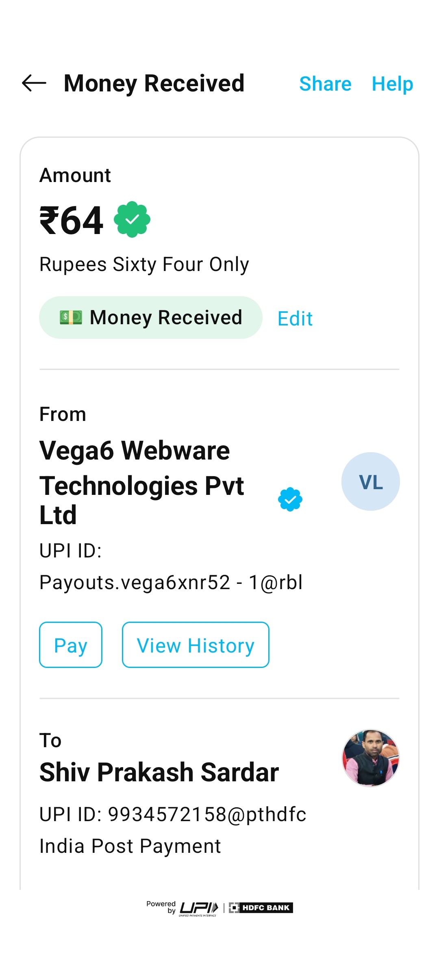Screen dimensions: 439x980
Task: Open Shiv Prakash Sardar's profile photo
Action: (371, 758)
